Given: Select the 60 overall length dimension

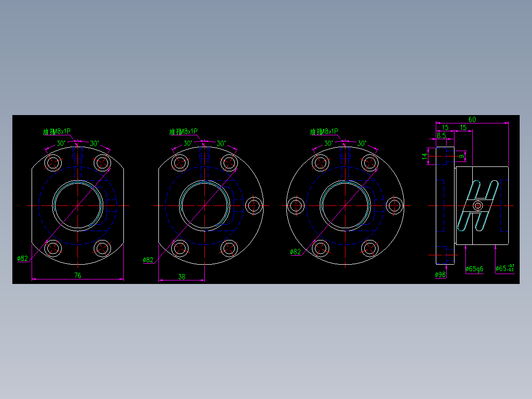Looking at the screenshot, I should point(472,120).
